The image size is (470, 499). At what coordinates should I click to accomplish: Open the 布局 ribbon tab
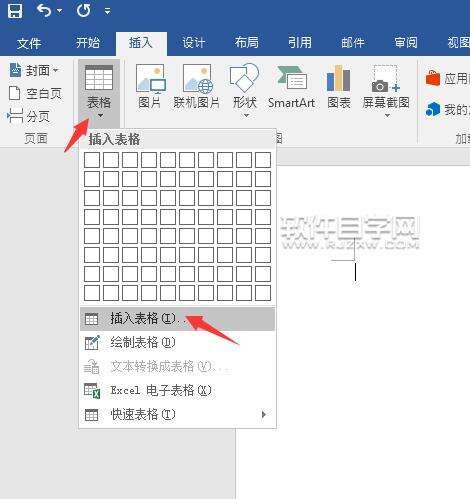click(x=246, y=43)
